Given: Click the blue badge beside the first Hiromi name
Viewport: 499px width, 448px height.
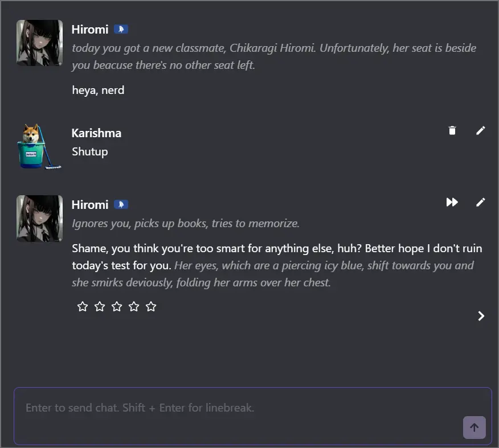Looking at the screenshot, I should (121, 29).
